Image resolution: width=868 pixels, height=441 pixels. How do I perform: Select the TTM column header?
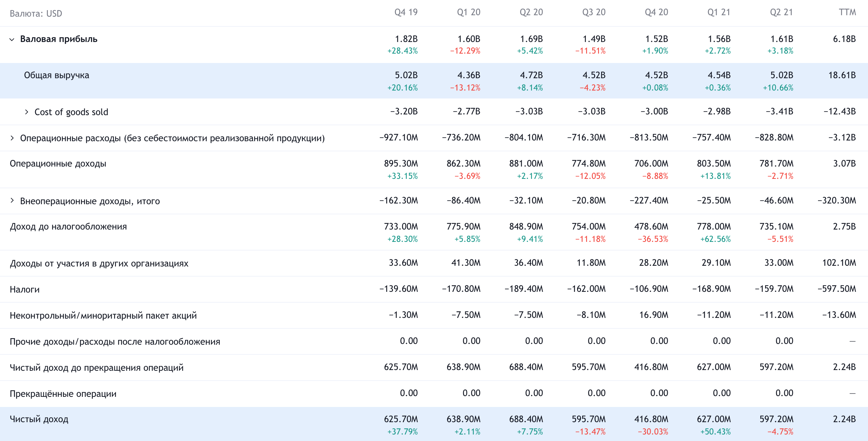coord(847,12)
